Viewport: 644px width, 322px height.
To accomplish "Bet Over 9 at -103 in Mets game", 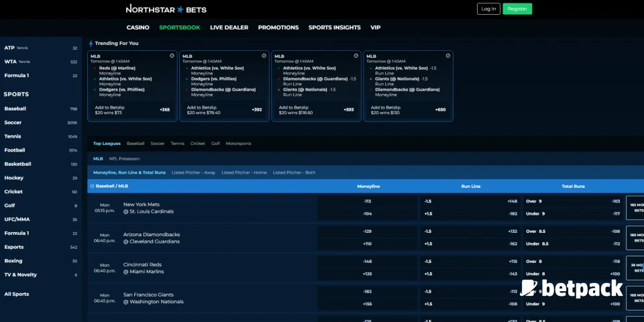I will point(573,202).
